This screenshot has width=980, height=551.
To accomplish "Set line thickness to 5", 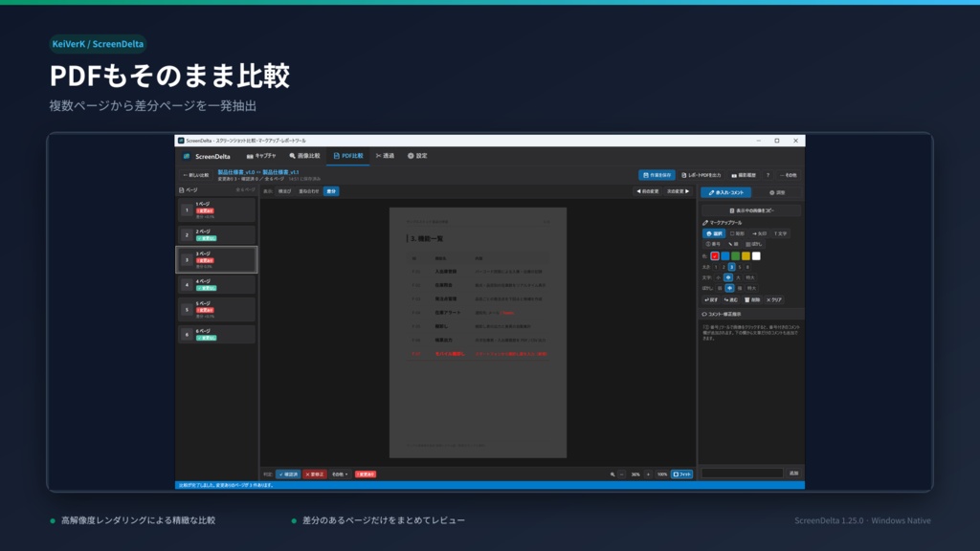I will [740, 267].
